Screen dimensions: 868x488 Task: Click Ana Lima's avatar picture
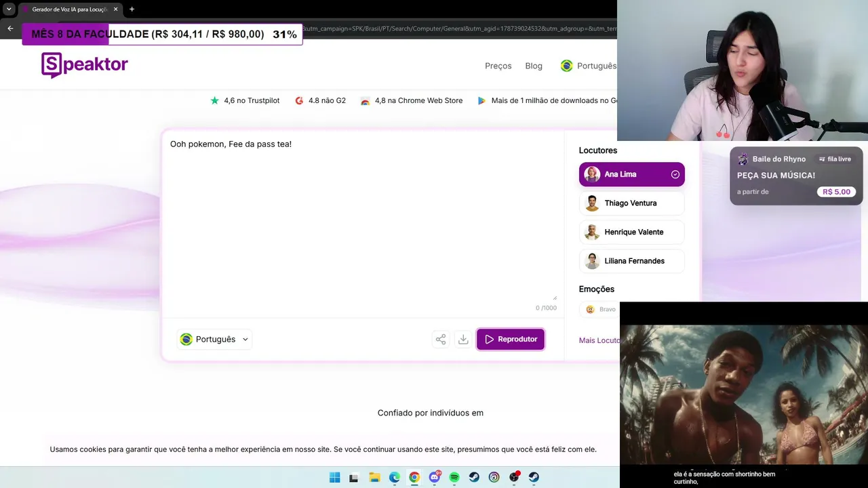point(592,174)
